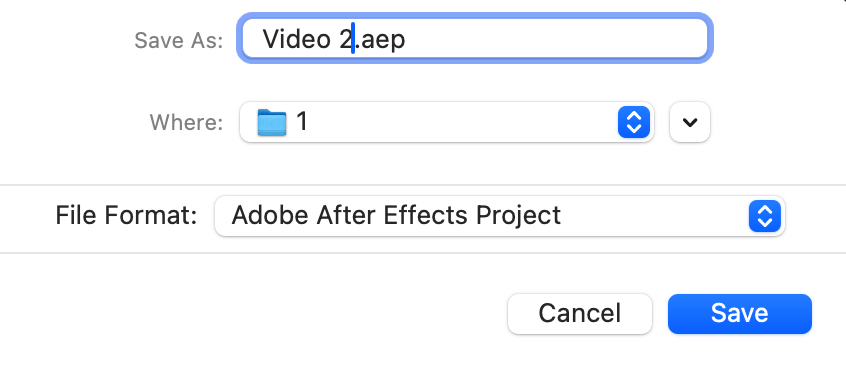
Task: Click "Adobe After Effects Project" format text
Action: [x=396, y=216]
